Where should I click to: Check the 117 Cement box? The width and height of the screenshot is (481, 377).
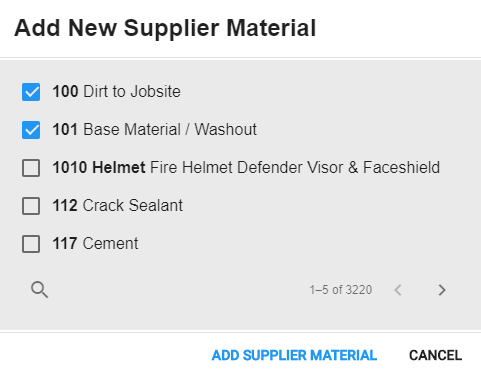31,244
